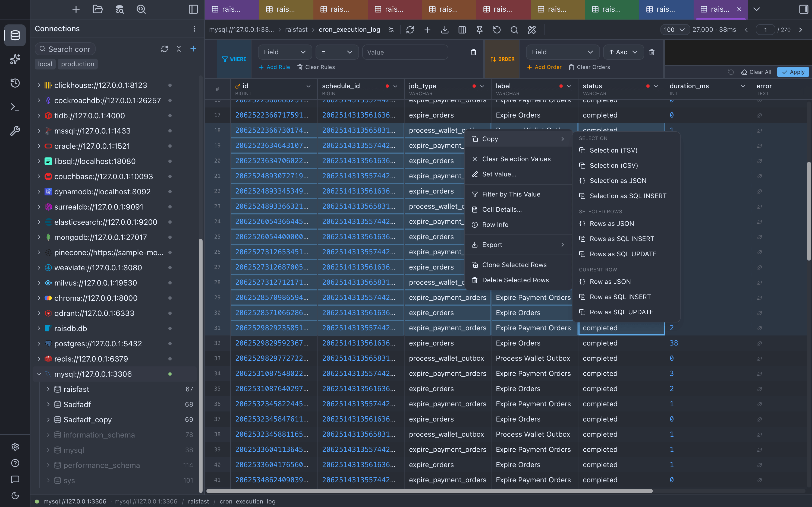
Task: Toggle the production tag filter
Action: 77,64
